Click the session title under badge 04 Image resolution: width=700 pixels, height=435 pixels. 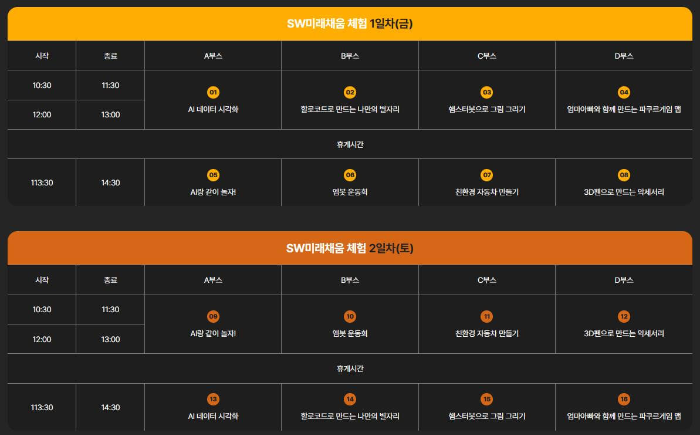[x=624, y=109]
